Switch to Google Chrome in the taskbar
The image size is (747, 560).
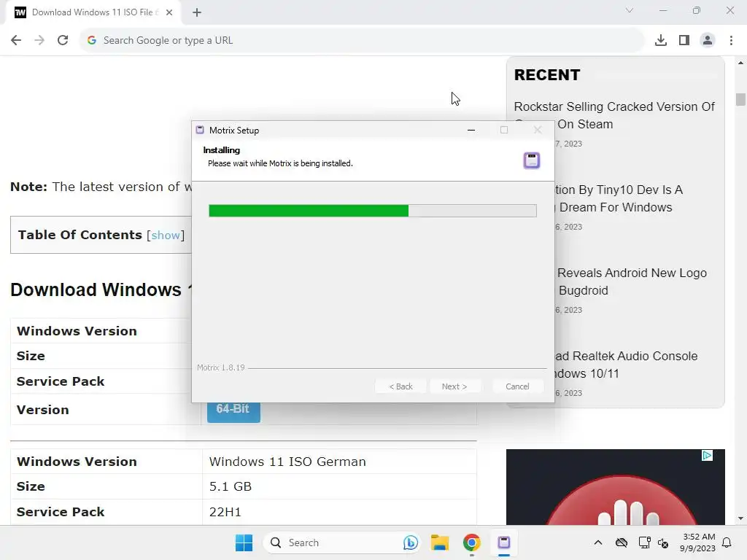tap(472, 542)
